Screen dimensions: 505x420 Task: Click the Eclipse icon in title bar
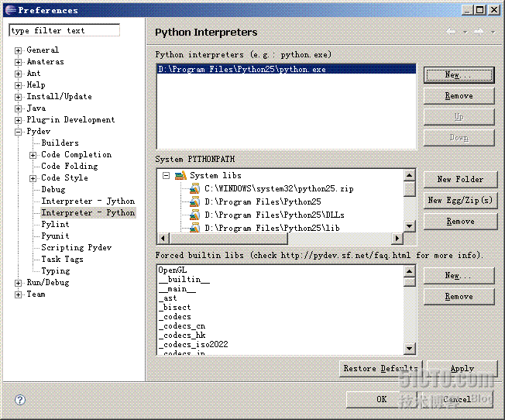[x=11, y=10]
